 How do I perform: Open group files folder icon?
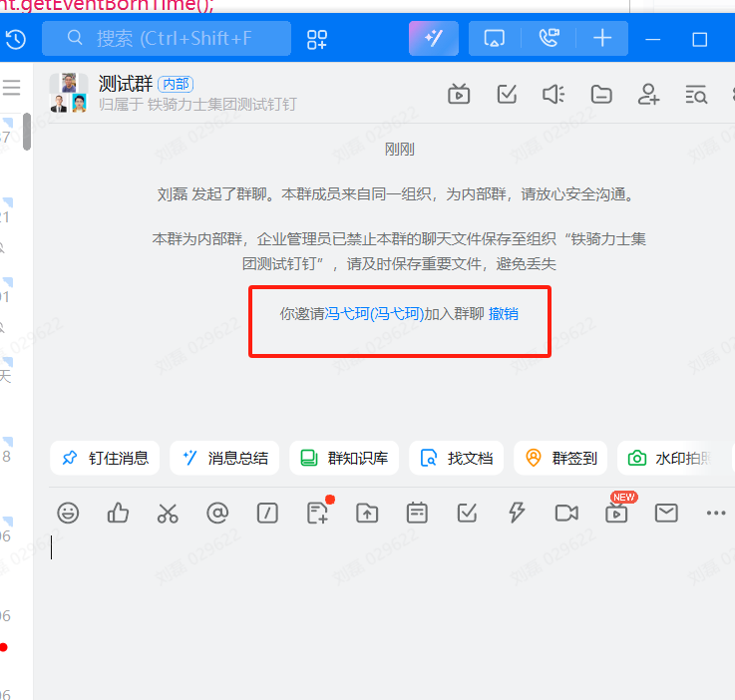coord(601,95)
